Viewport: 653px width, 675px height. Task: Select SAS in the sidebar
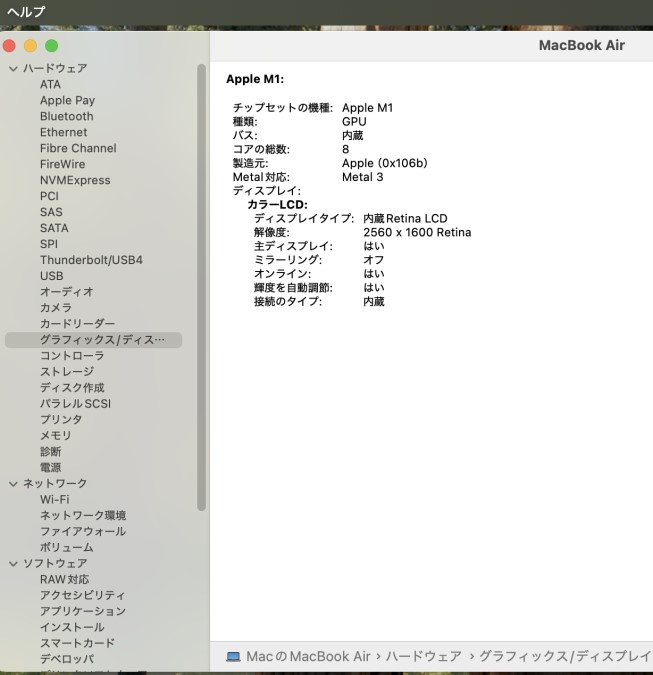coord(51,212)
